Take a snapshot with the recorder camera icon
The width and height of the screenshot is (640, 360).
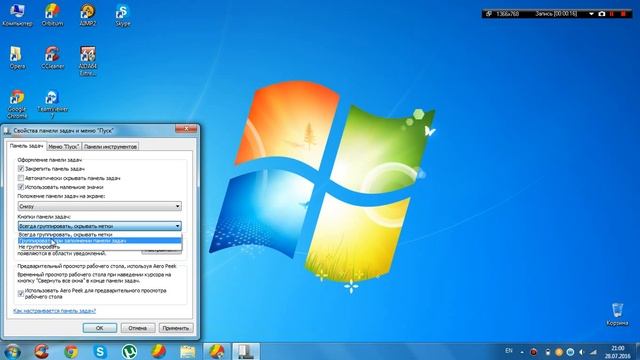(602, 14)
